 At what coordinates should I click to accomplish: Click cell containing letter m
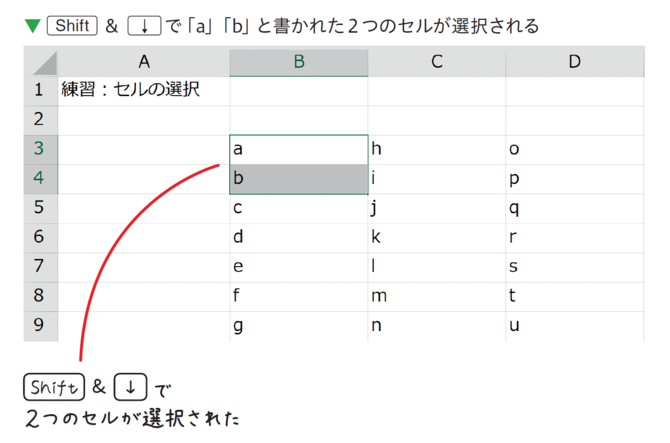tap(437, 297)
